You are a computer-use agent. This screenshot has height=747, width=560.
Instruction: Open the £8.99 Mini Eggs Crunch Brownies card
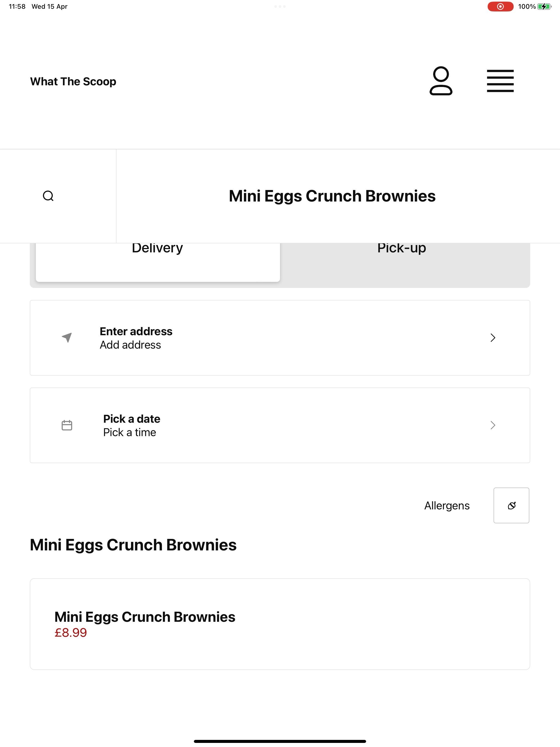pos(280,624)
